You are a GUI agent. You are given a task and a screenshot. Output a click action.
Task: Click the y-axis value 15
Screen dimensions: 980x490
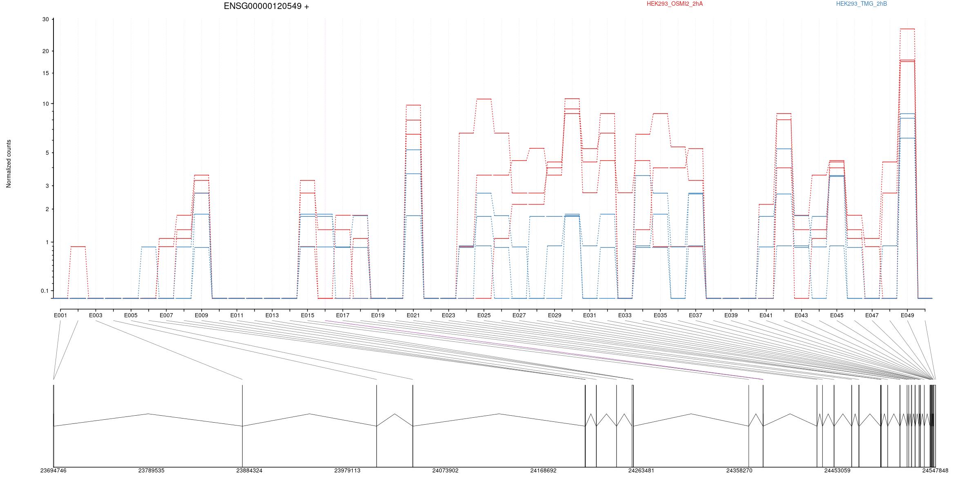(45, 73)
